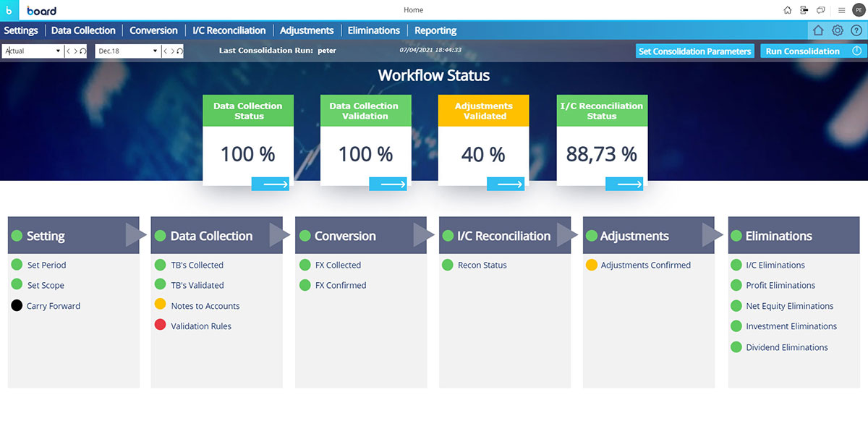Open the gear settings icon in blue bar

coord(838,30)
